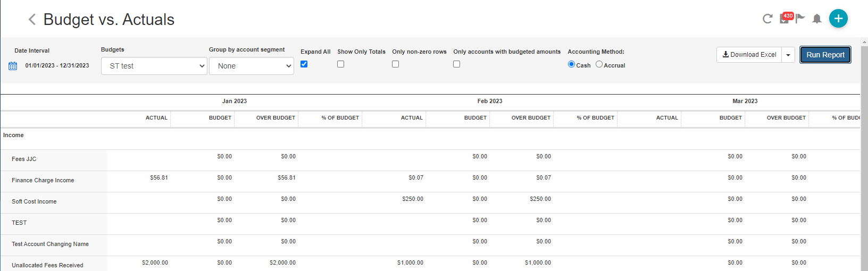Select the Fees JJC row label
Screen dimensions: 868x271
24,159
